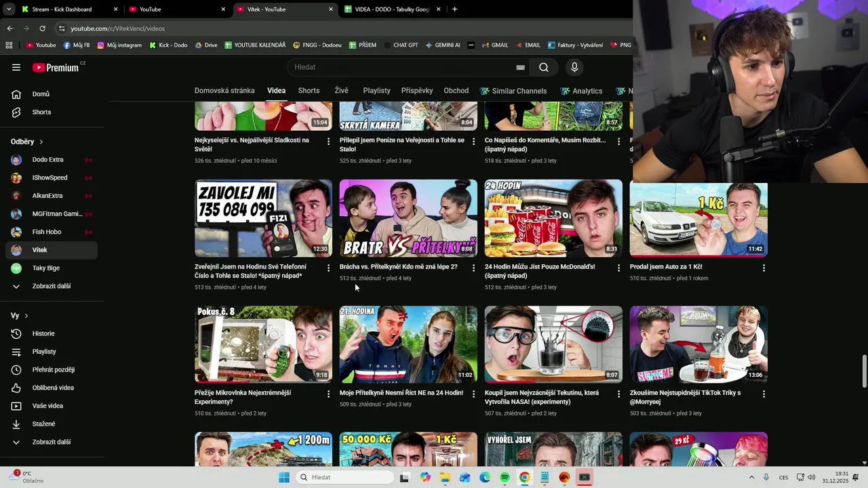Open the Kick - Dodo bookmark
868x488 pixels.
168,45
